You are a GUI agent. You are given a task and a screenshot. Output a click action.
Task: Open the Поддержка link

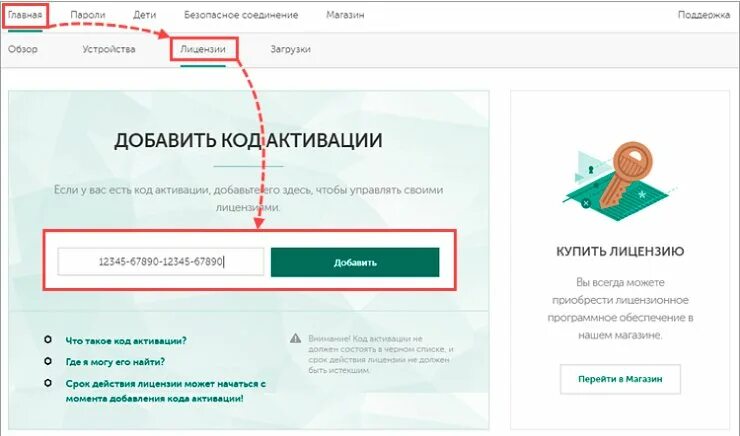(704, 15)
